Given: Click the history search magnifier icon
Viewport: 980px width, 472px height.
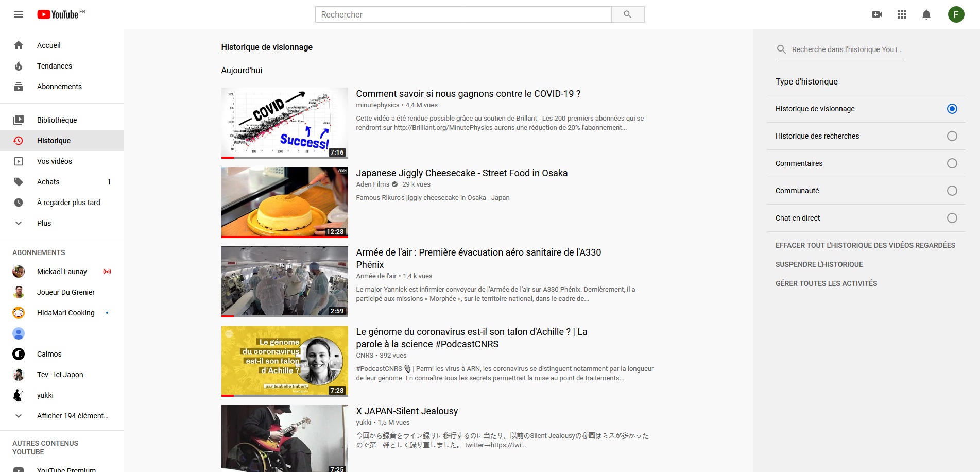Looking at the screenshot, I should (x=781, y=49).
